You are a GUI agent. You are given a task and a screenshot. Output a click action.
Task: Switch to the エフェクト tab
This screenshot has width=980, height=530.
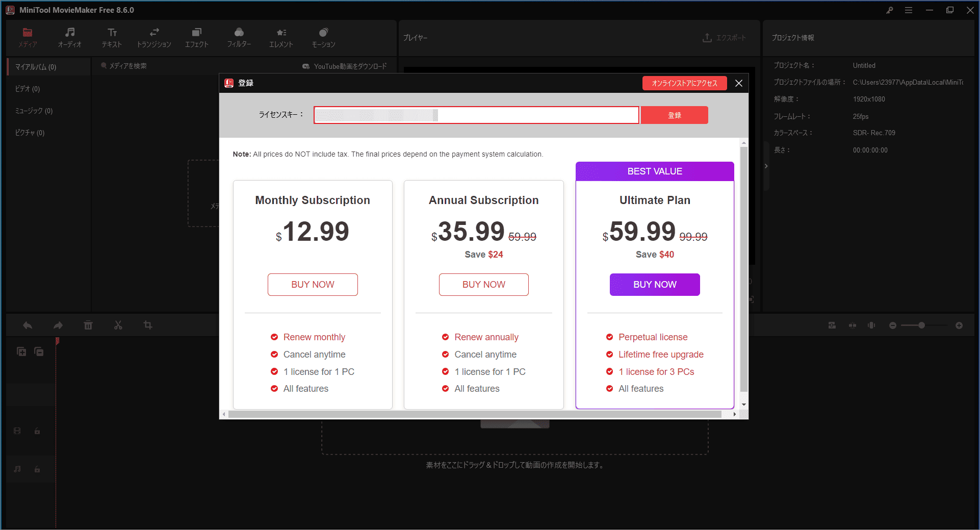coord(197,38)
